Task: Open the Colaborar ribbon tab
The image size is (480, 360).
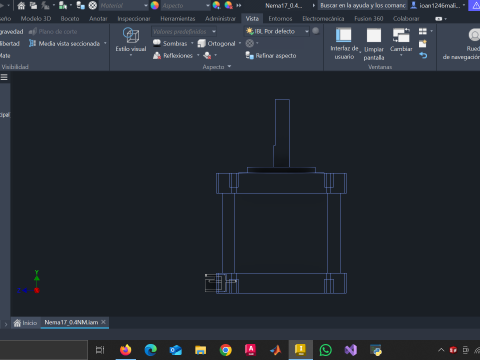Action: 406,19
